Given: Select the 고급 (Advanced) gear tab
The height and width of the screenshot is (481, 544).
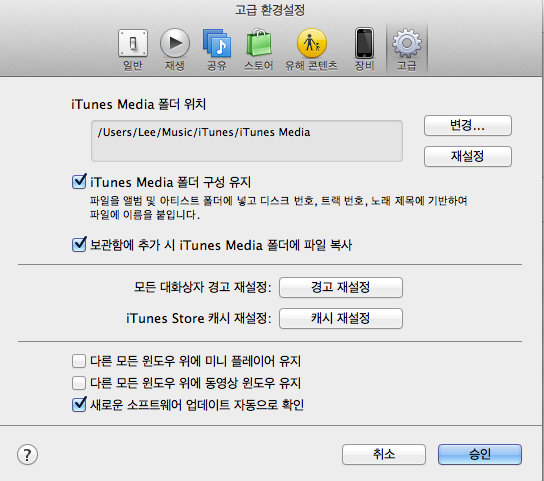Looking at the screenshot, I should coord(407,50).
